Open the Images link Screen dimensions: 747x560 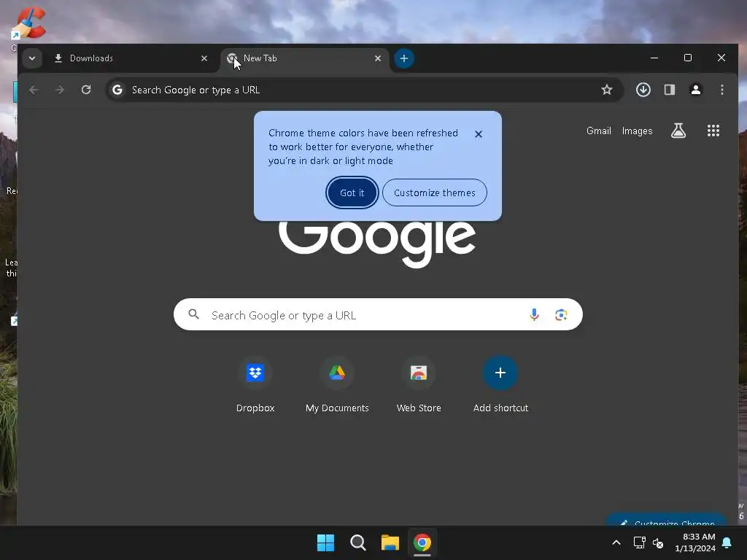(x=637, y=131)
